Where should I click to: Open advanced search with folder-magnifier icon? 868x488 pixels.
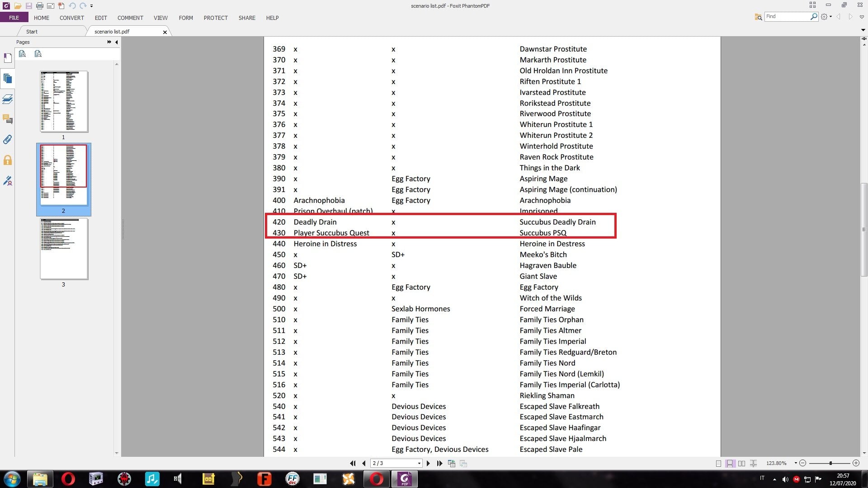(x=758, y=17)
